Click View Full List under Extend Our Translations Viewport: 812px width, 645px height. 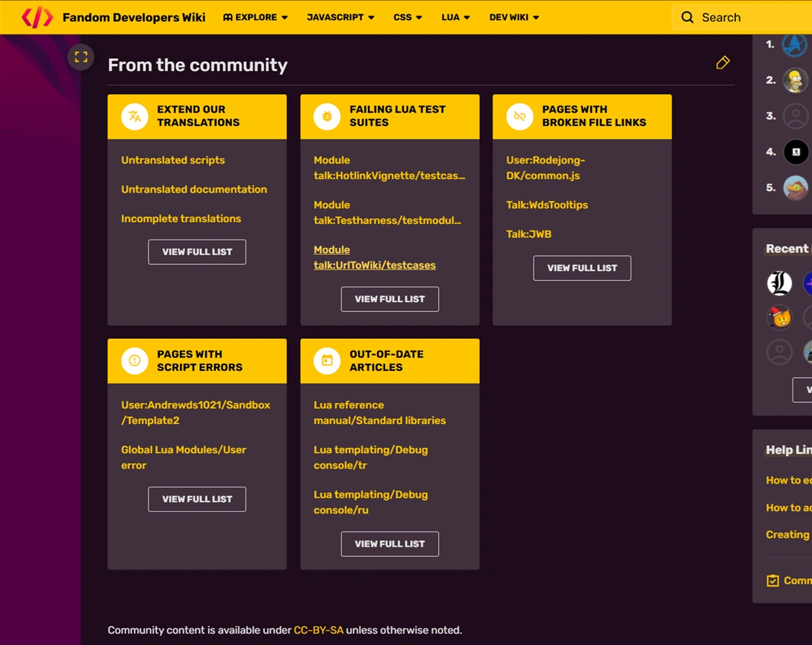click(x=196, y=252)
